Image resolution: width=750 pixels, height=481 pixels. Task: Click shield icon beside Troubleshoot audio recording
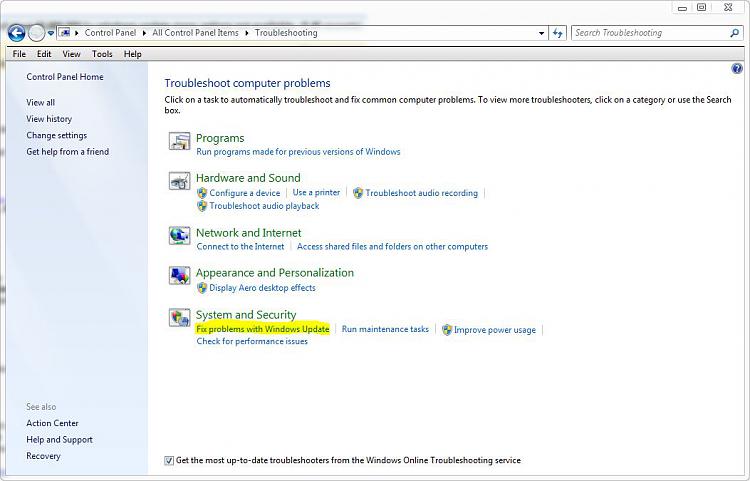tap(358, 193)
